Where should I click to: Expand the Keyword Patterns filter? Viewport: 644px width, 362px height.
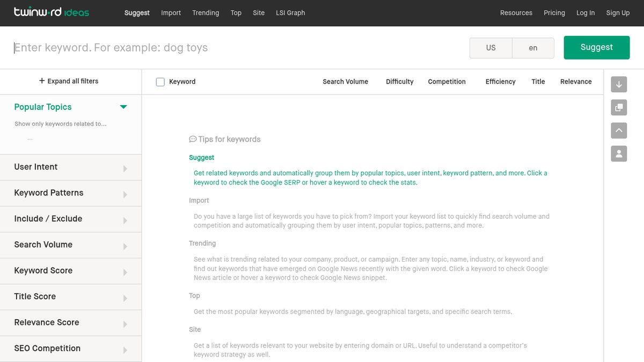click(71, 193)
